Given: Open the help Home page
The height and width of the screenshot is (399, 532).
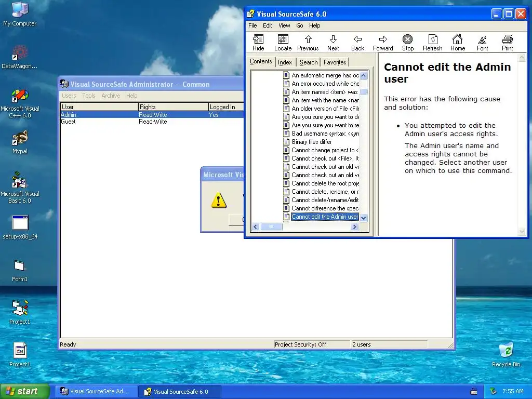Looking at the screenshot, I should [457, 43].
